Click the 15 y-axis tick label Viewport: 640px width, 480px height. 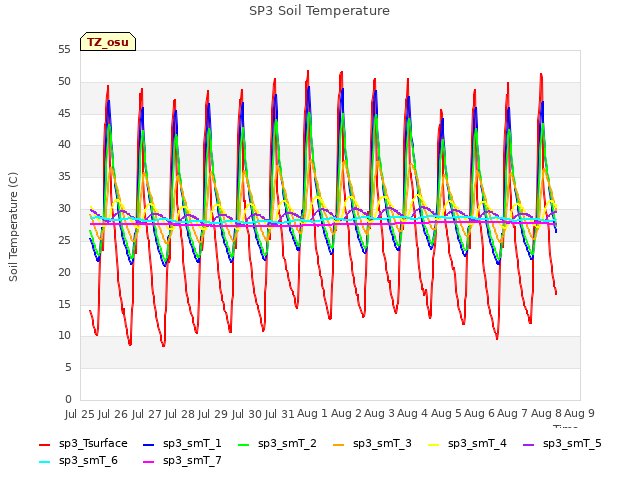[64, 304]
